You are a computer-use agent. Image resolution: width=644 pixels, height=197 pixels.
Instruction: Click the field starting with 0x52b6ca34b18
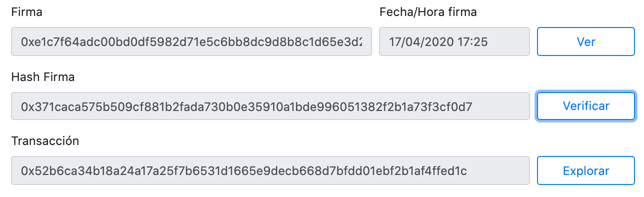(x=270, y=170)
